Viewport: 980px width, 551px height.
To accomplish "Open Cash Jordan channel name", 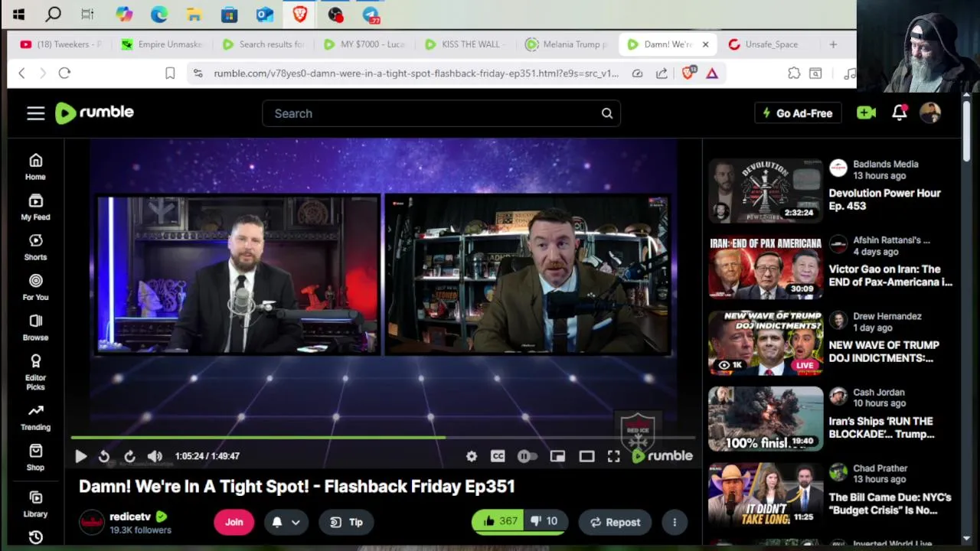I will tap(879, 392).
